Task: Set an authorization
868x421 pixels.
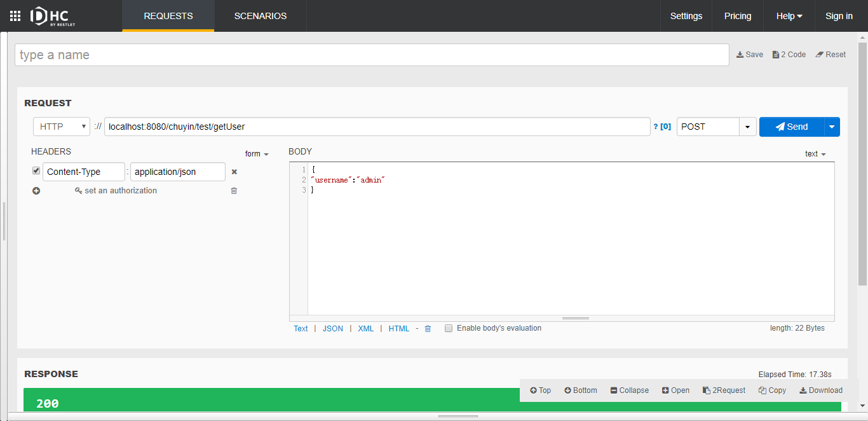Action: 116,191
